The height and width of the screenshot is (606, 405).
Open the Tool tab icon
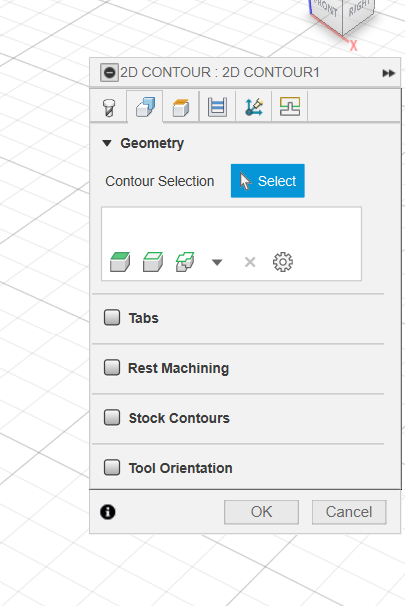(109, 107)
